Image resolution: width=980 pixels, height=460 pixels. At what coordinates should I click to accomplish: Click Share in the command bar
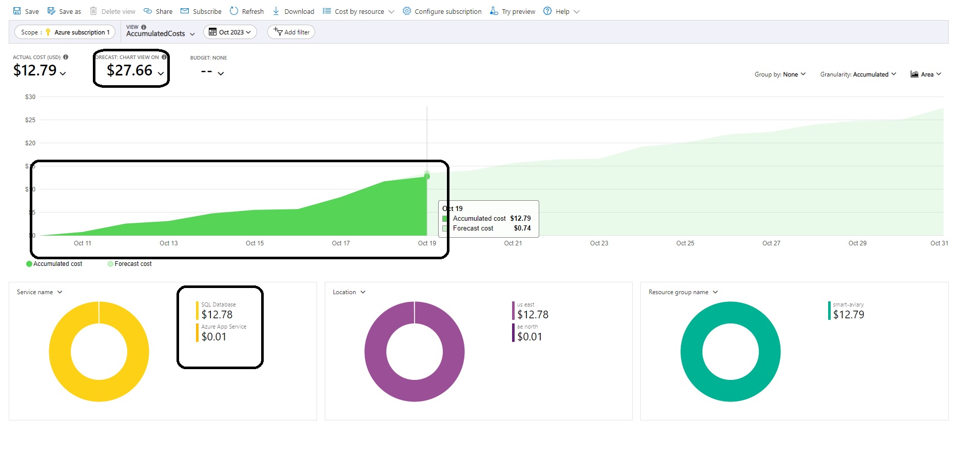coord(158,11)
